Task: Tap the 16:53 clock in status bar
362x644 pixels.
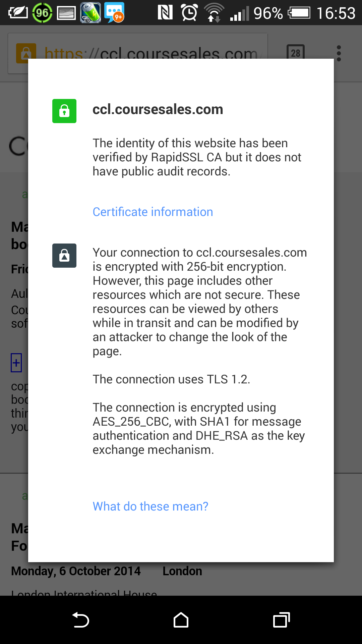Action: pos(336,13)
